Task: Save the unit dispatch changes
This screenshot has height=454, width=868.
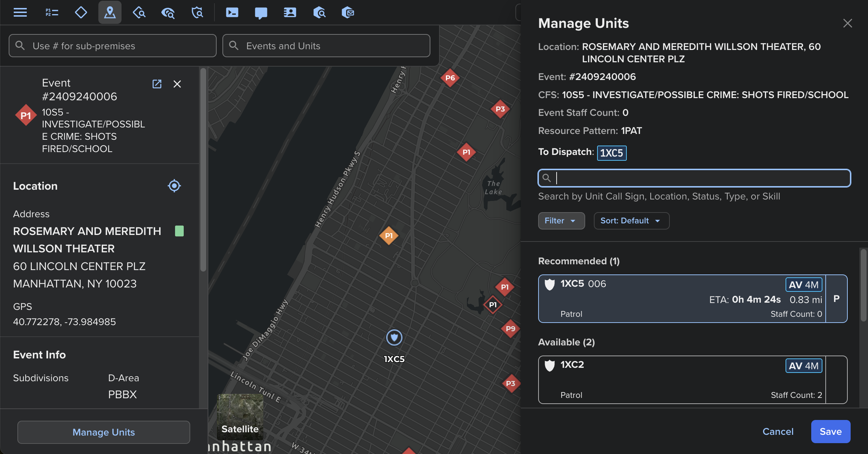Action: [830, 431]
